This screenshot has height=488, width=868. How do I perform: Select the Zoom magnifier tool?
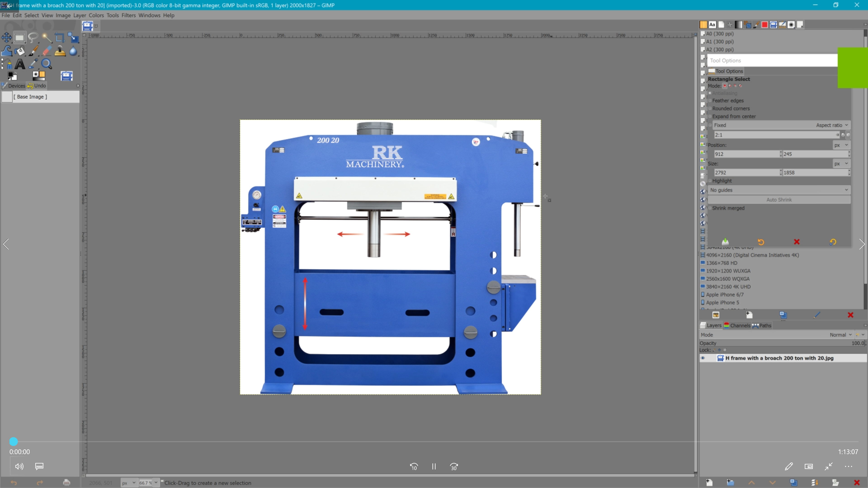pyautogui.click(x=47, y=64)
